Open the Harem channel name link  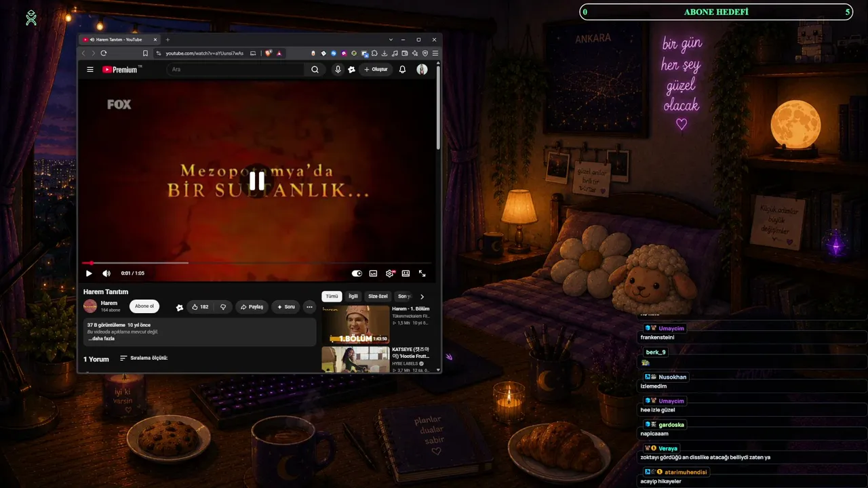tap(109, 303)
